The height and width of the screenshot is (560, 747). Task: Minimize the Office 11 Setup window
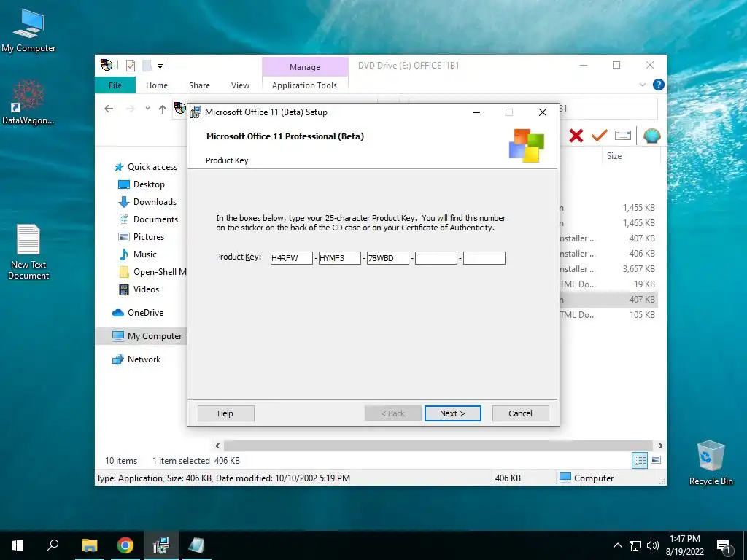476,112
